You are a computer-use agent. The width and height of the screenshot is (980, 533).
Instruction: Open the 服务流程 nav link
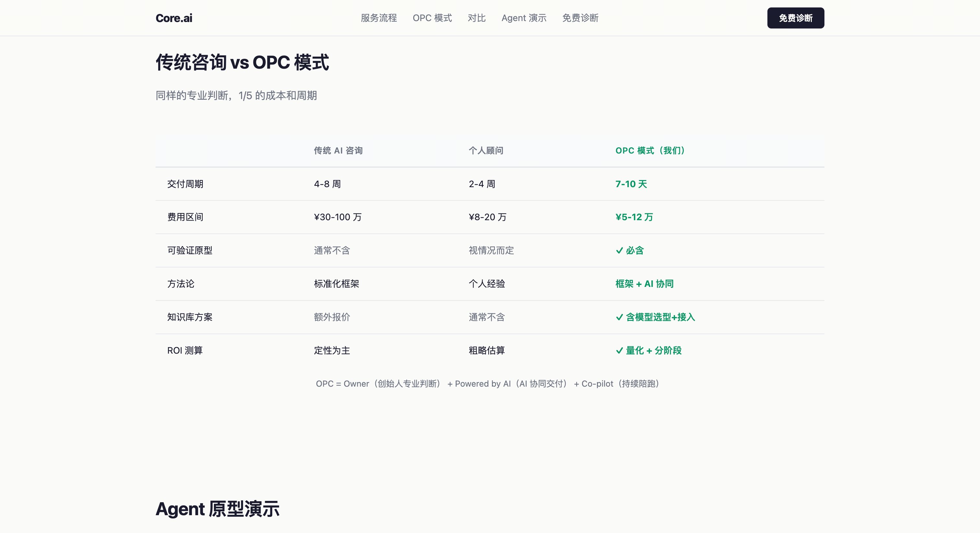(379, 18)
